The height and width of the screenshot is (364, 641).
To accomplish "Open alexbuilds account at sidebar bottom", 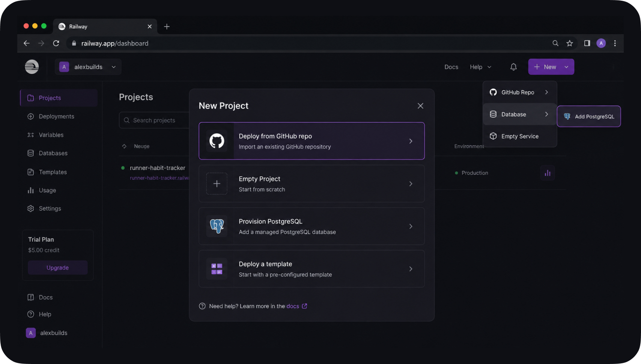I will pyautogui.click(x=47, y=333).
